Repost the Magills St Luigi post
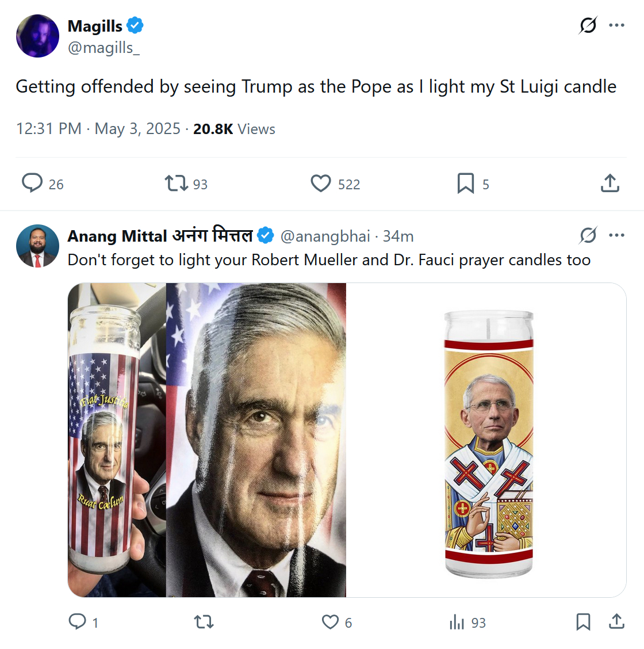 coord(176,184)
